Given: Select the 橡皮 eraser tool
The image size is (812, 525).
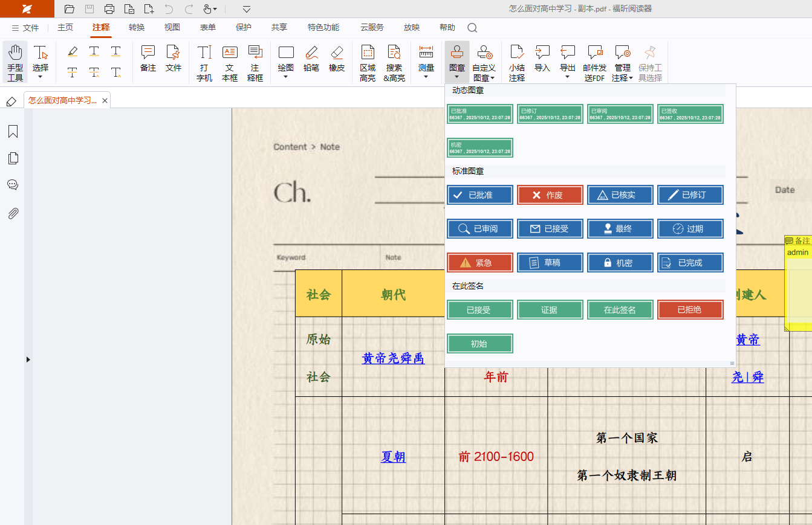Looking at the screenshot, I should 337,58.
